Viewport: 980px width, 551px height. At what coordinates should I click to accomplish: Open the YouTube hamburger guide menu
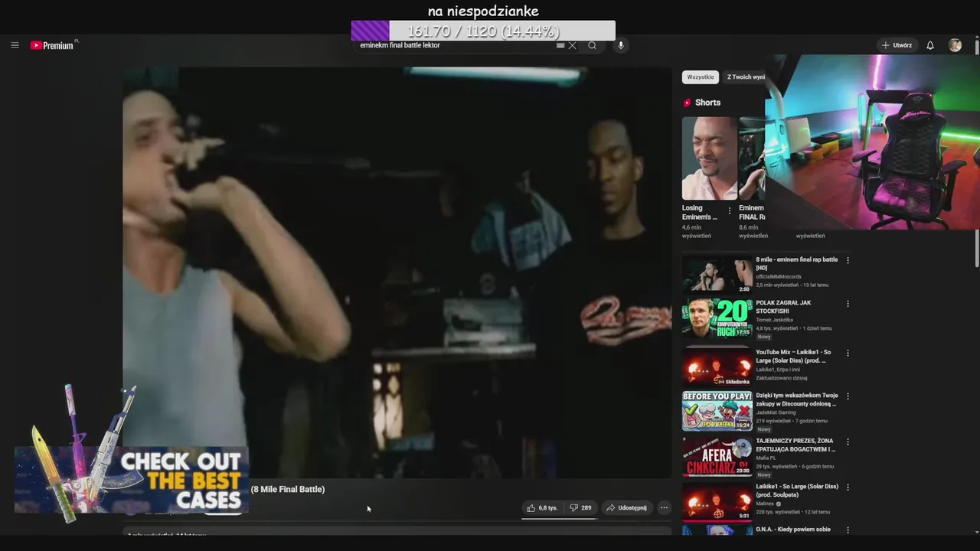tap(15, 45)
